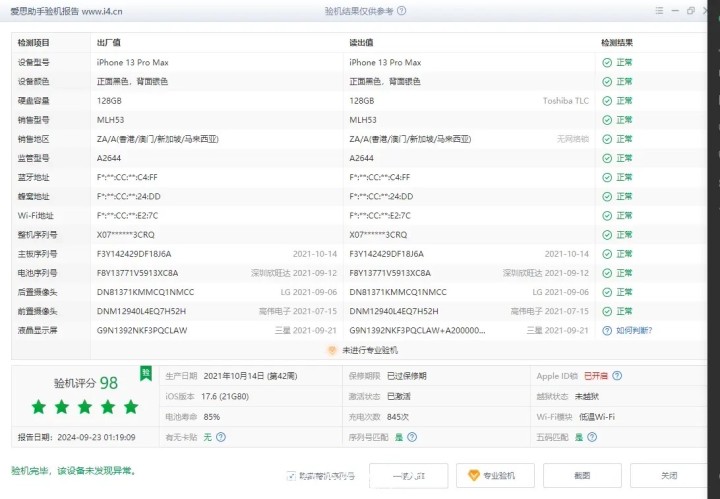
Task: Click factory value F3Y142429DF18J6A
Action: (134, 254)
